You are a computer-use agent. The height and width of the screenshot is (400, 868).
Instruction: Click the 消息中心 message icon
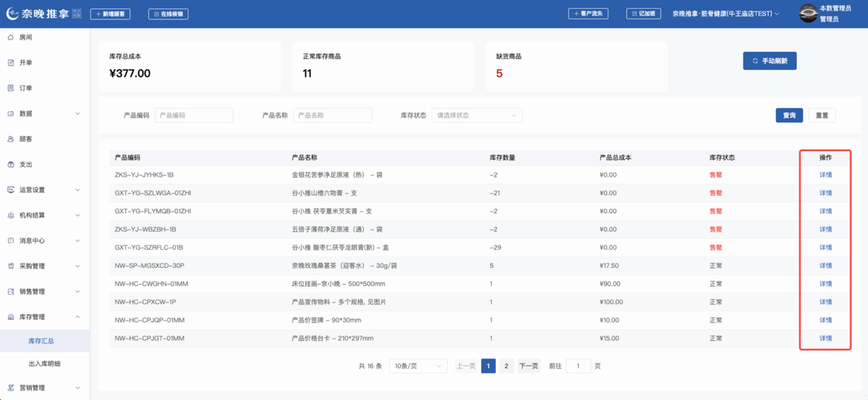point(11,241)
